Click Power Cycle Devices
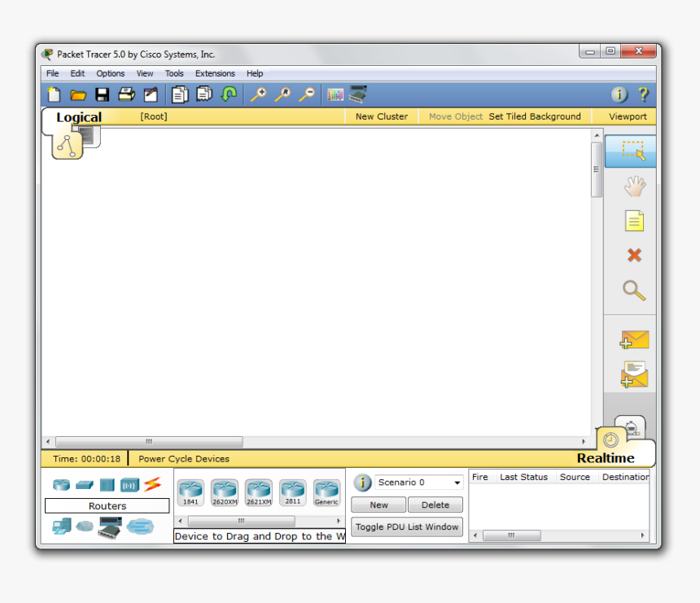This screenshot has width=700, height=603. 183,459
